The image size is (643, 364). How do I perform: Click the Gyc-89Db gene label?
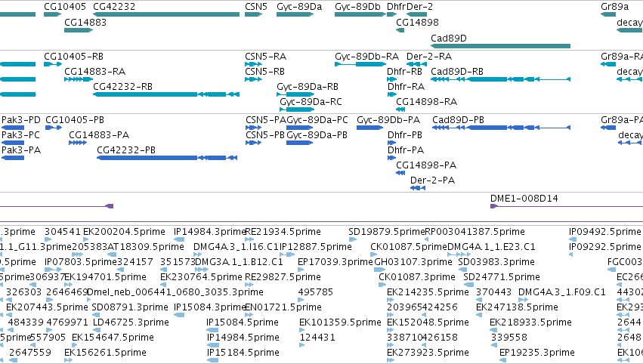(x=357, y=7)
